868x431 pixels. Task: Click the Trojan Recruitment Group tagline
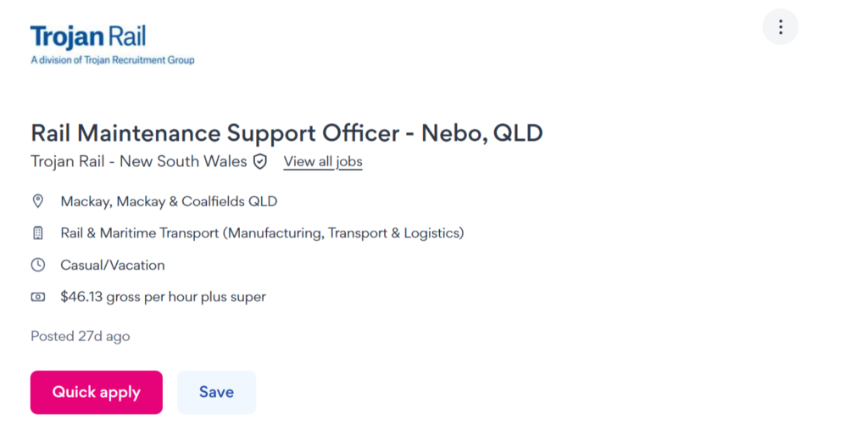[x=113, y=60]
